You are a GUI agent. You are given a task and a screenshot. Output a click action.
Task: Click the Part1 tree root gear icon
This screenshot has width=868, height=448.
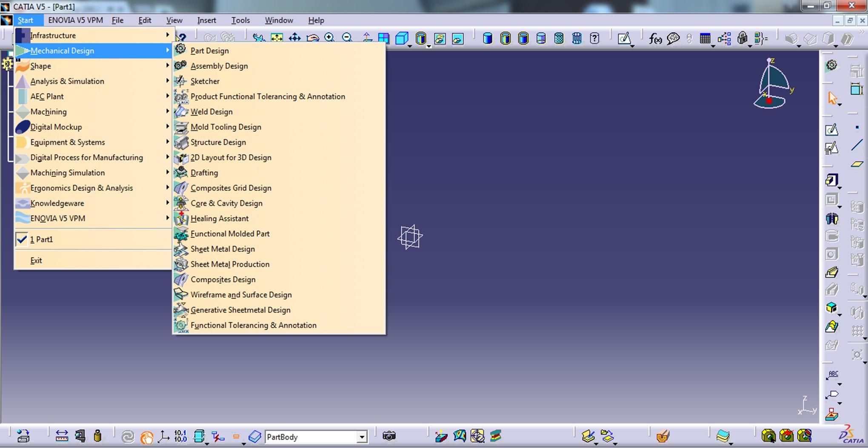coord(7,64)
